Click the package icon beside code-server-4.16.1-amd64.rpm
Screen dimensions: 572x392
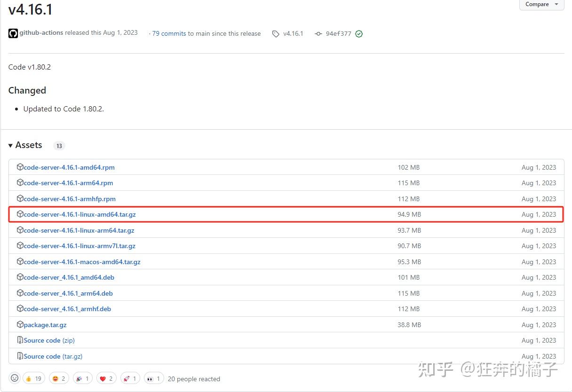[x=20, y=167]
